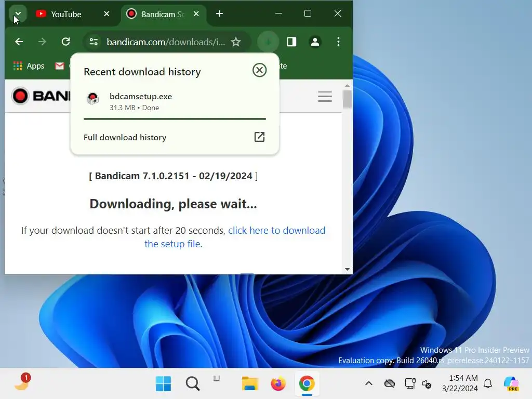Select the Bandicam tab
The height and width of the screenshot is (399, 532).
(163, 14)
